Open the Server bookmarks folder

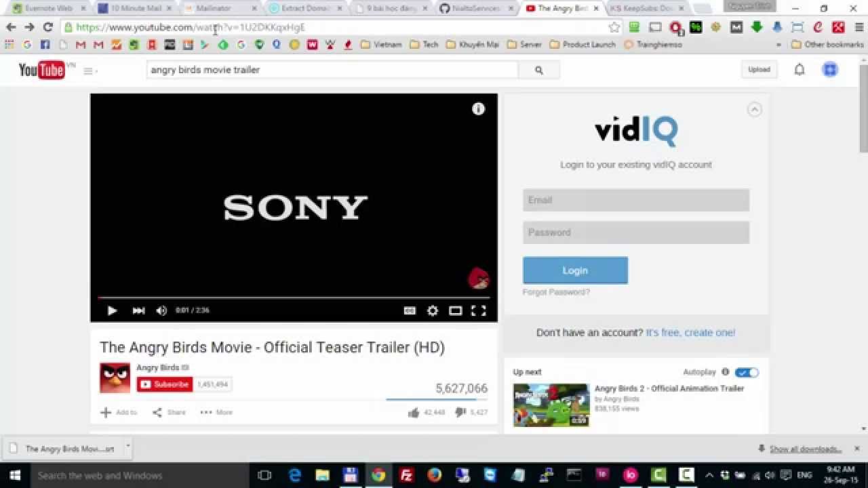pos(524,44)
